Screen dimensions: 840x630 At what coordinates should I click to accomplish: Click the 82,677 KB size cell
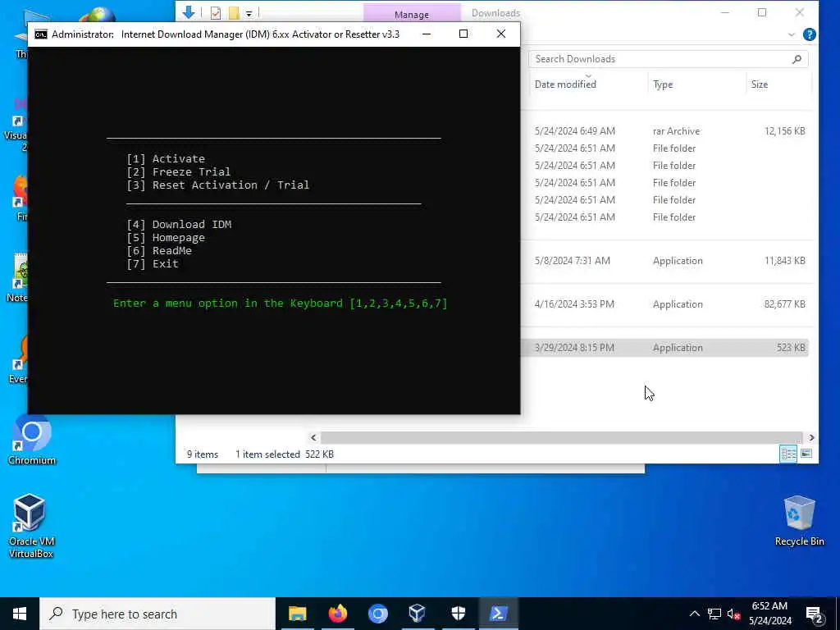[784, 304]
